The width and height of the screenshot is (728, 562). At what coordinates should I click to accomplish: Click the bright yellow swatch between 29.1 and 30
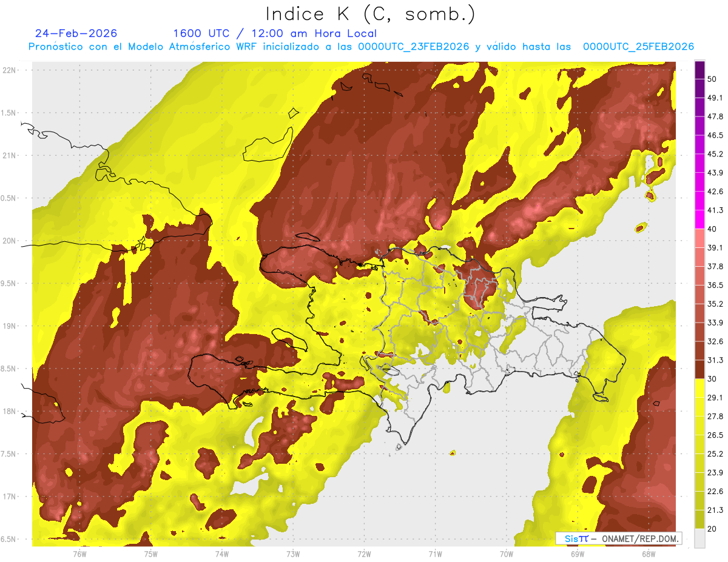tap(700, 388)
